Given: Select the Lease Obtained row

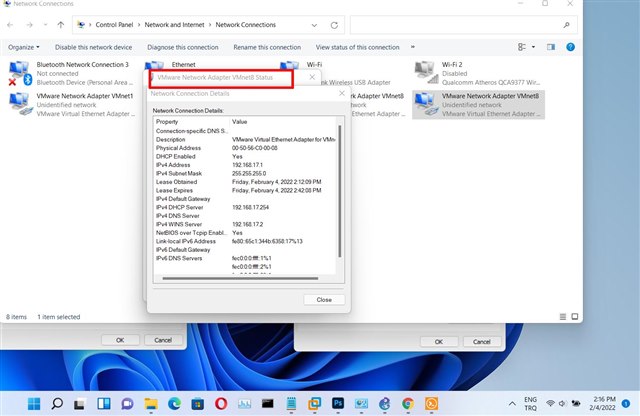Looking at the screenshot, I should (x=245, y=182).
